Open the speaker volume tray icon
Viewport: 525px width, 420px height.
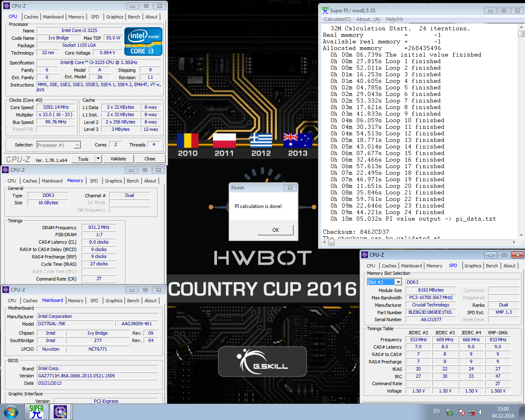coord(482,412)
